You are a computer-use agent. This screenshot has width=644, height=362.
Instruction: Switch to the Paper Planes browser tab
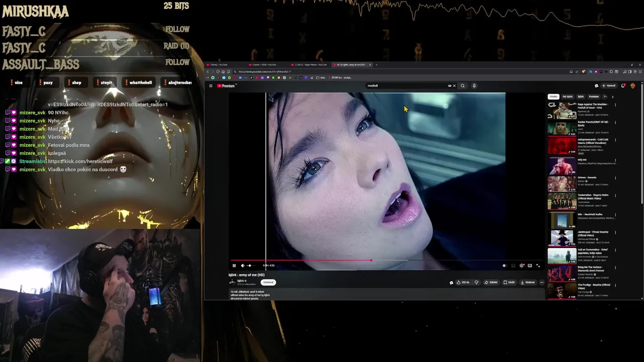[x=310, y=64]
